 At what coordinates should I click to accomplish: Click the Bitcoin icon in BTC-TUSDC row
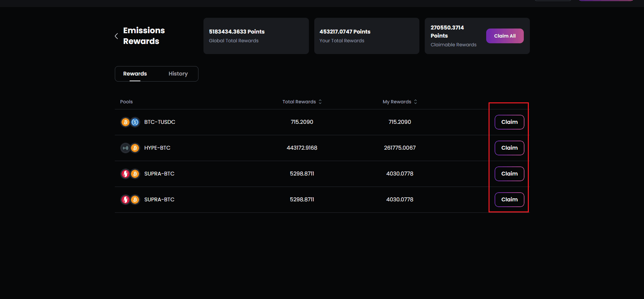coord(126,122)
